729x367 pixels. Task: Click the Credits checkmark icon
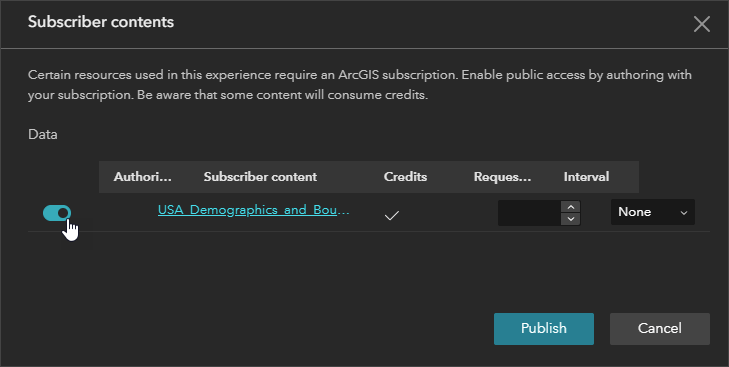tap(392, 215)
